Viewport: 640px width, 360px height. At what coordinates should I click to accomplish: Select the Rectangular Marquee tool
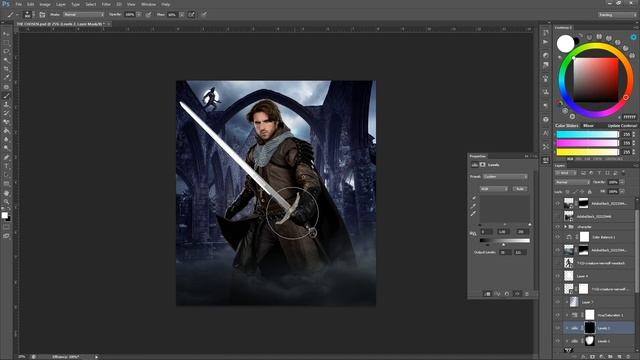[6, 43]
